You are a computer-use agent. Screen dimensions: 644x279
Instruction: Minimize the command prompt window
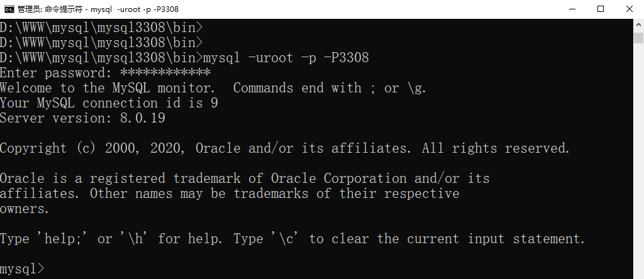pyautogui.click(x=572, y=9)
